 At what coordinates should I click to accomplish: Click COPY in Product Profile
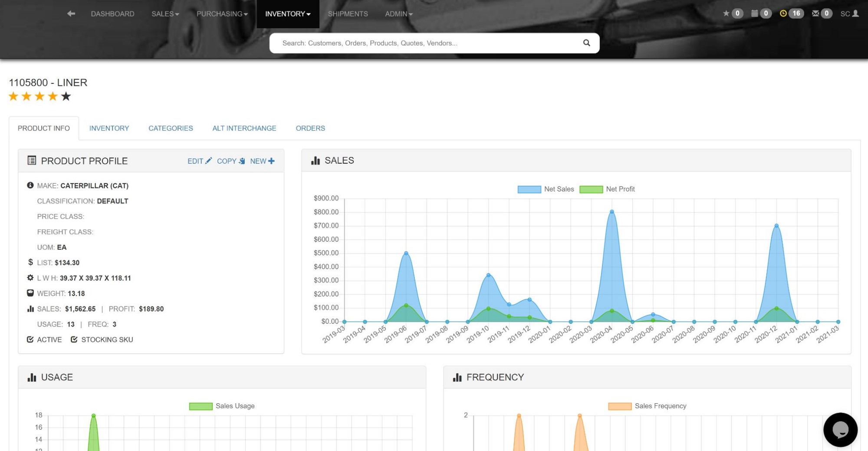(231, 161)
